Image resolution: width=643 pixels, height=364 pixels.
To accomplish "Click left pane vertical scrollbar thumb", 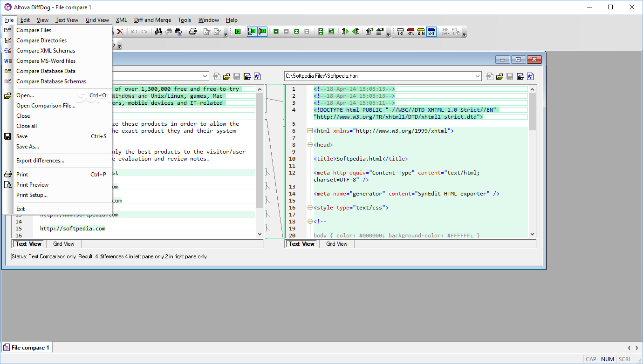I will (260, 150).
